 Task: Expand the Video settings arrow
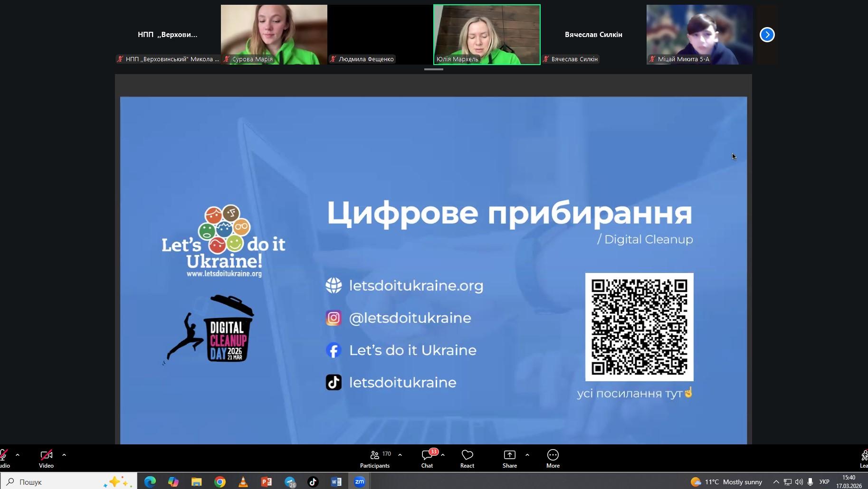point(64,455)
